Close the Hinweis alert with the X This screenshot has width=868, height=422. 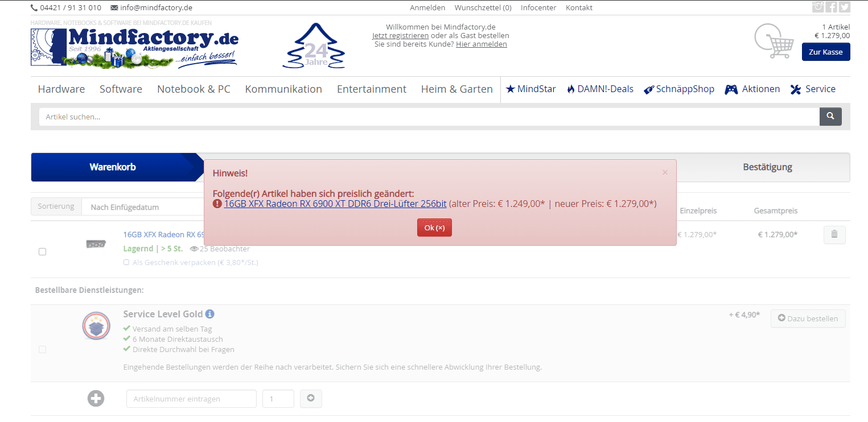click(665, 172)
